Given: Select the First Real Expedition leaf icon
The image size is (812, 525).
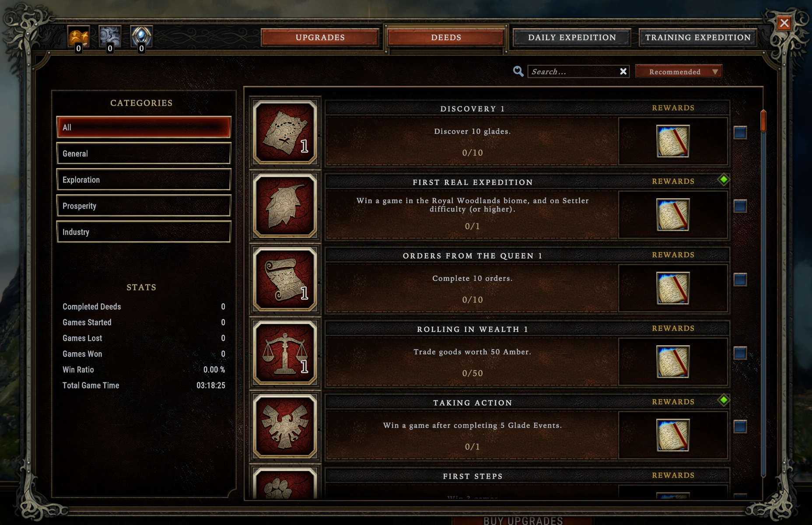Looking at the screenshot, I should (x=285, y=206).
